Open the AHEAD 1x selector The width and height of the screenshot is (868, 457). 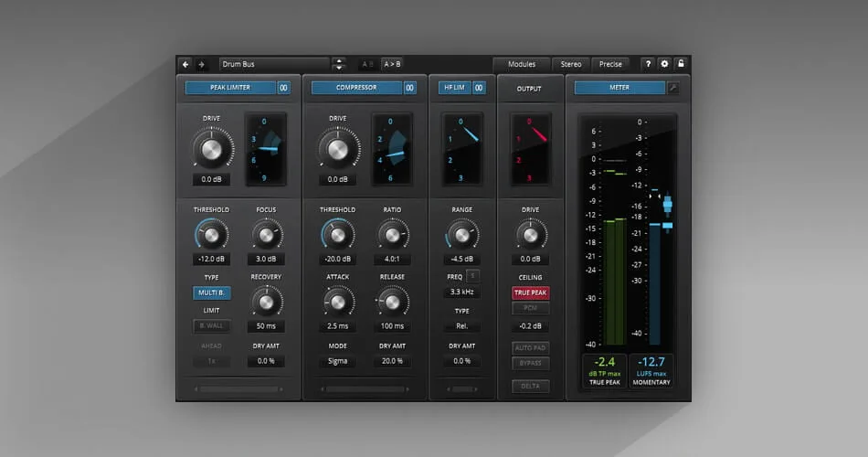(211, 361)
